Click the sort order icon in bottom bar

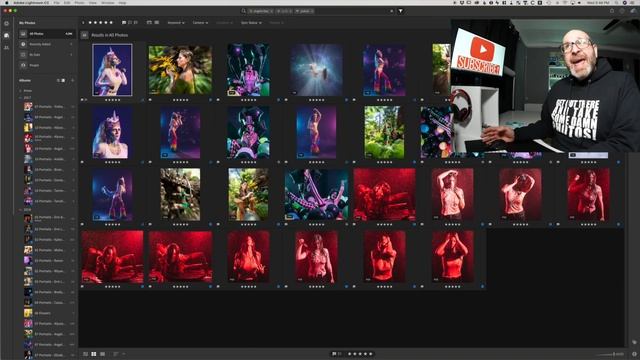click(116, 354)
